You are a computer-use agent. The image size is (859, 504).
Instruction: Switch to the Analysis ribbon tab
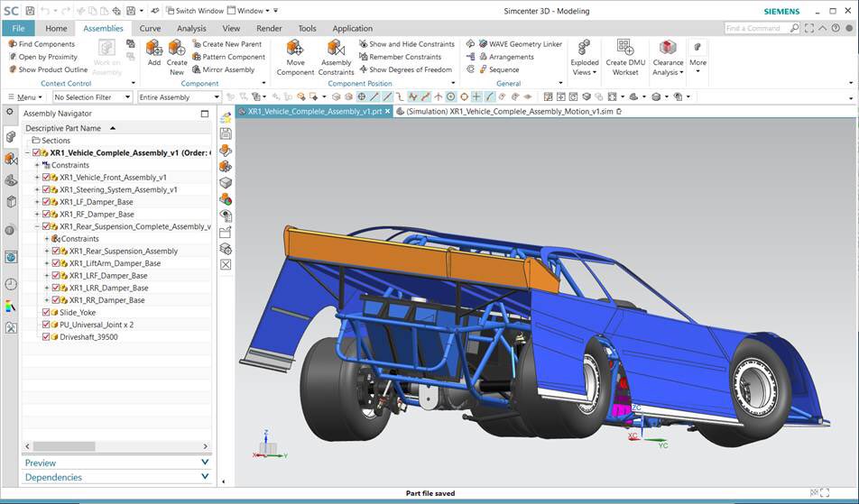[x=191, y=29]
